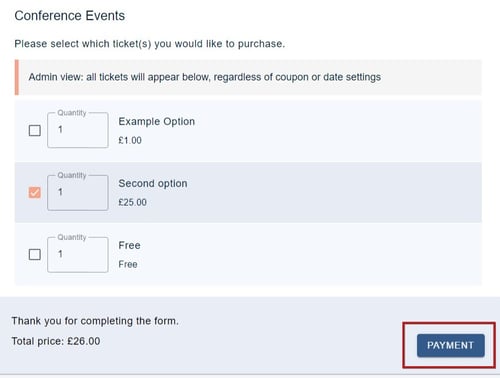Click Quantity label of Example Option
The width and height of the screenshot is (500, 378).
[x=72, y=113]
